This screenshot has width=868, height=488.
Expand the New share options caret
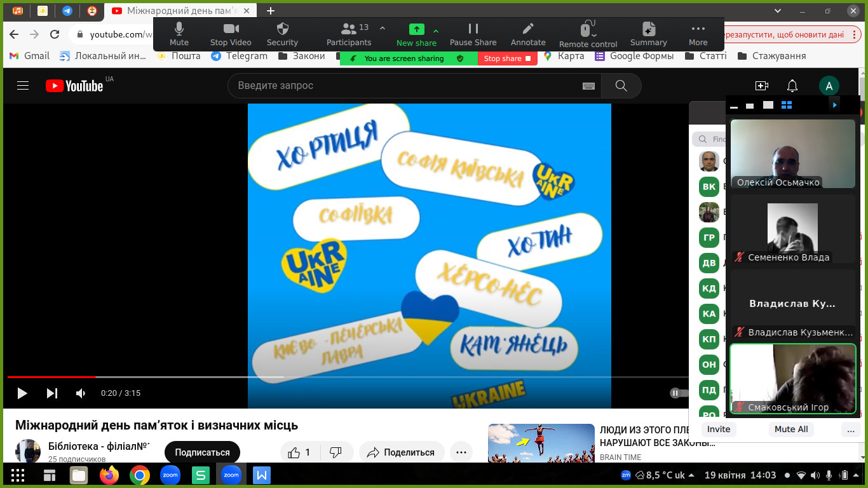(x=436, y=30)
